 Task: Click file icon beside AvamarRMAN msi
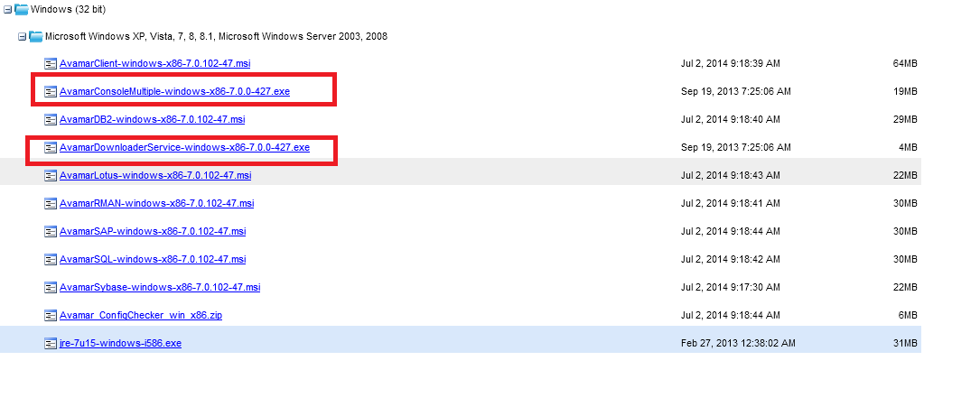click(51, 204)
